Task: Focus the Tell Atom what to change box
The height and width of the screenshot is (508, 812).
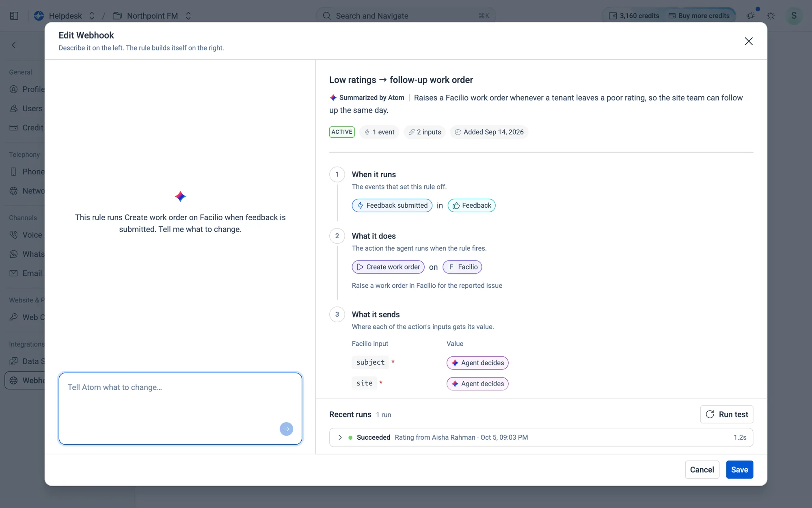Action: click(180, 408)
